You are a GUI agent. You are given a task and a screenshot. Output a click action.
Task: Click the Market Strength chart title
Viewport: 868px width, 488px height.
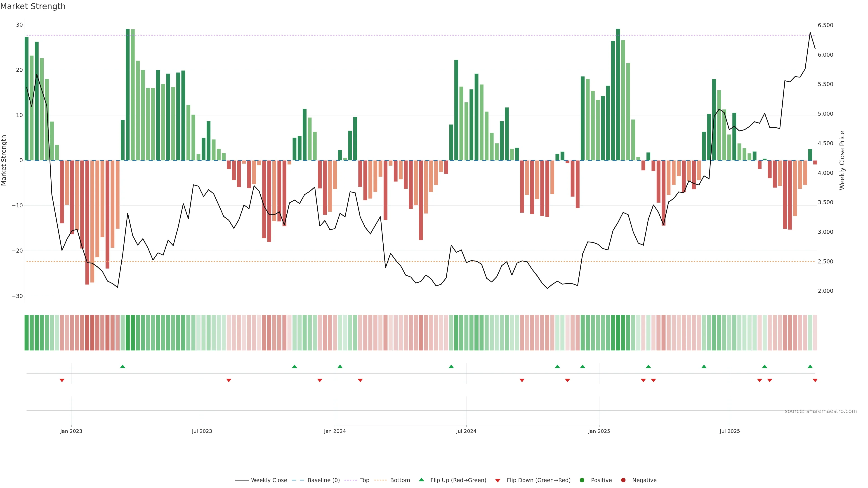pyautogui.click(x=33, y=6)
